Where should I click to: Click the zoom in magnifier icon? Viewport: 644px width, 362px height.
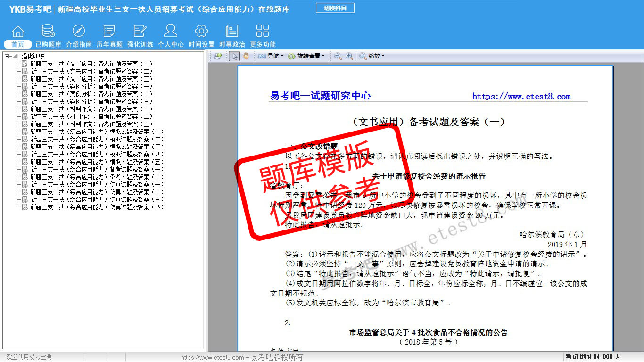point(349,56)
